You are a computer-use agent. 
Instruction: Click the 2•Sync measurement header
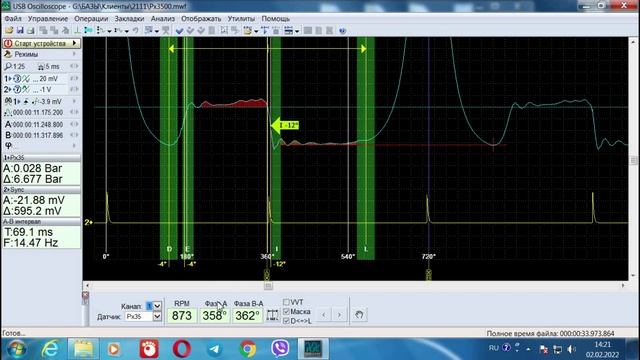point(41,190)
